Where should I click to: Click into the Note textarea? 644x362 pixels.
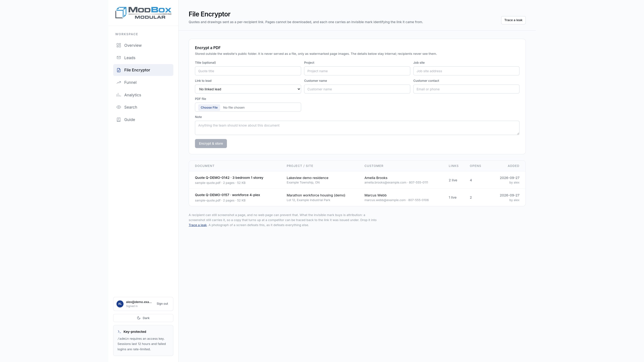click(357, 128)
